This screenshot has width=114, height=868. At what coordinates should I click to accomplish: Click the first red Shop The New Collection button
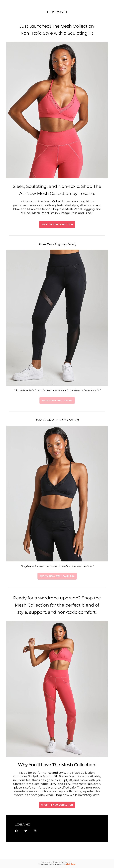(57, 224)
